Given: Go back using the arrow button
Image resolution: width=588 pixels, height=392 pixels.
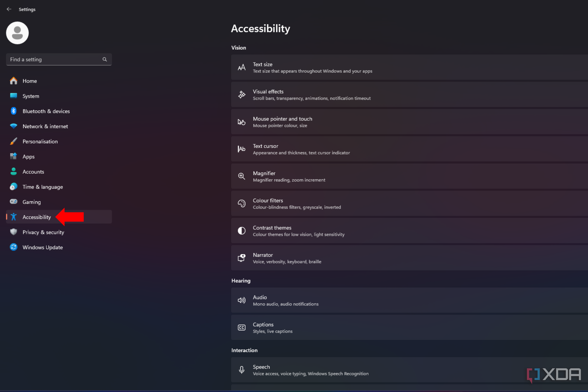Looking at the screenshot, I should coord(9,9).
